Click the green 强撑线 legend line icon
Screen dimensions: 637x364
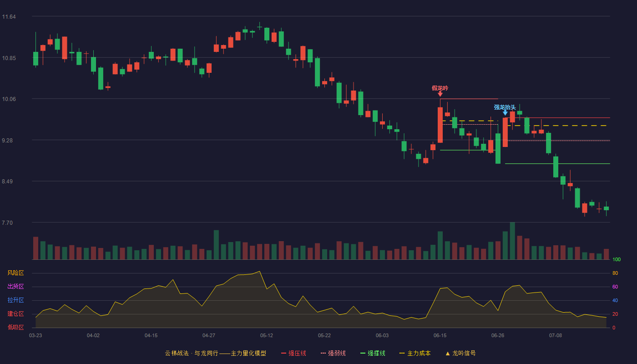click(363, 353)
